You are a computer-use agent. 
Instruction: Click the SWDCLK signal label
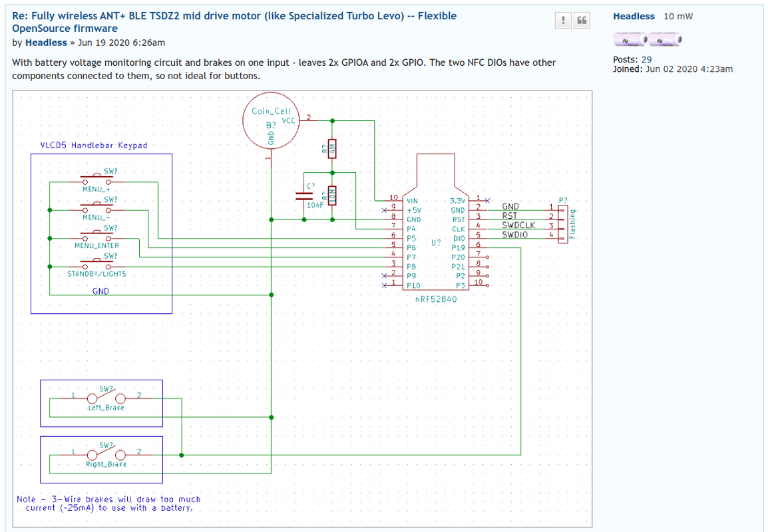coord(518,225)
